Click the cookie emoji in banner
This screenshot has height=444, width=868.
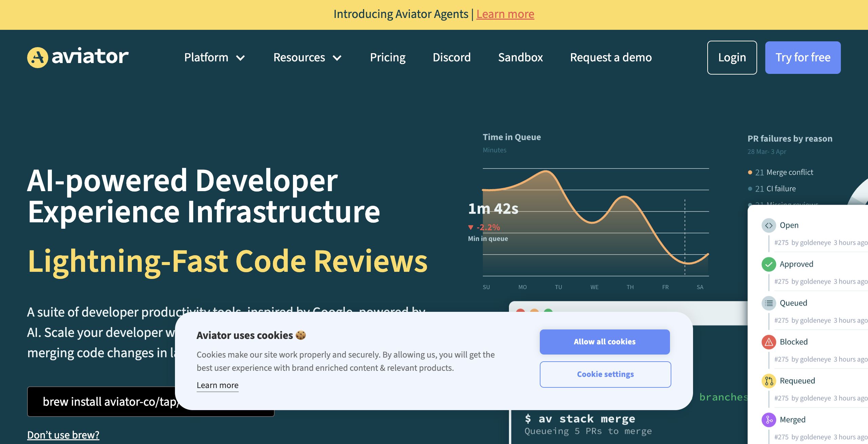pyautogui.click(x=301, y=335)
